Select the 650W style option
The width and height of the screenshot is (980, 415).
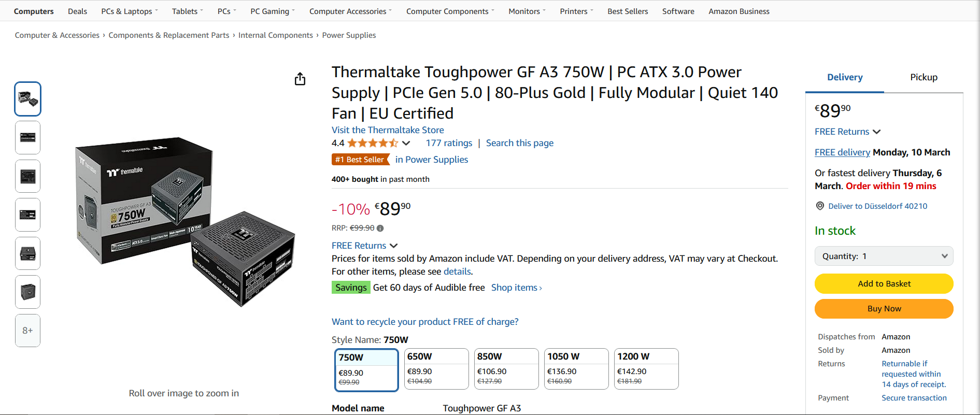pos(436,369)
